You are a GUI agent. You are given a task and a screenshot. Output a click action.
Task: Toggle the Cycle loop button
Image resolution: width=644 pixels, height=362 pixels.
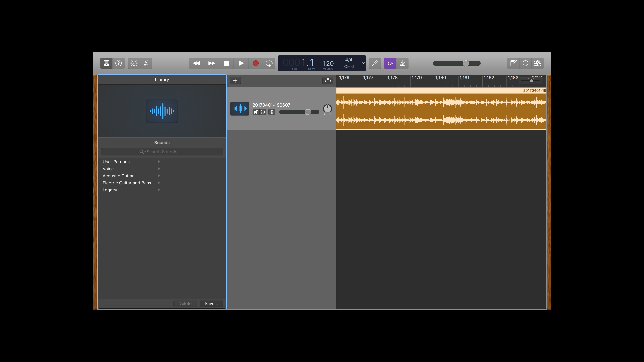pyautogui.click(x=269, y=63)
